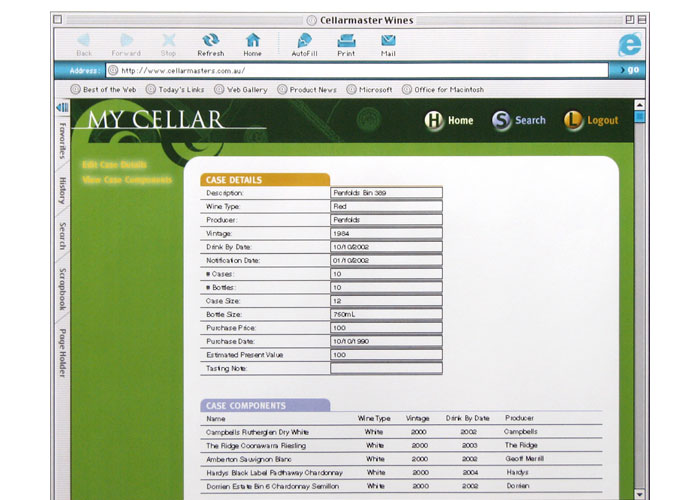Open View Case Components link

click(127, 180)
